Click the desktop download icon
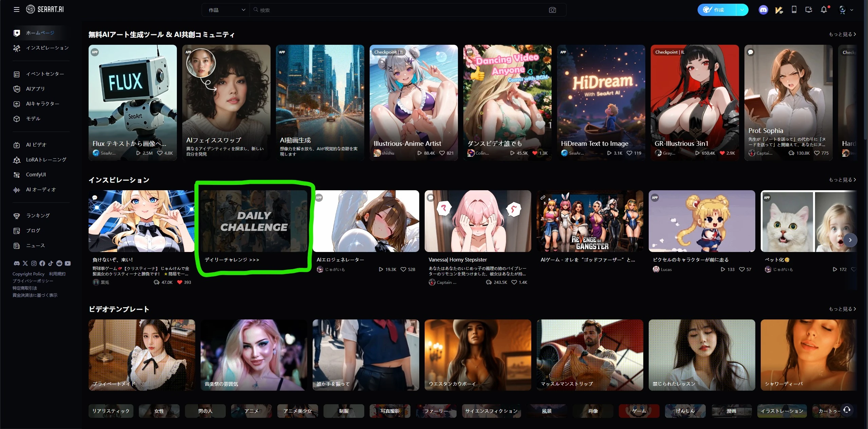This screenshot has height=429, width=868. pos(809,9)
